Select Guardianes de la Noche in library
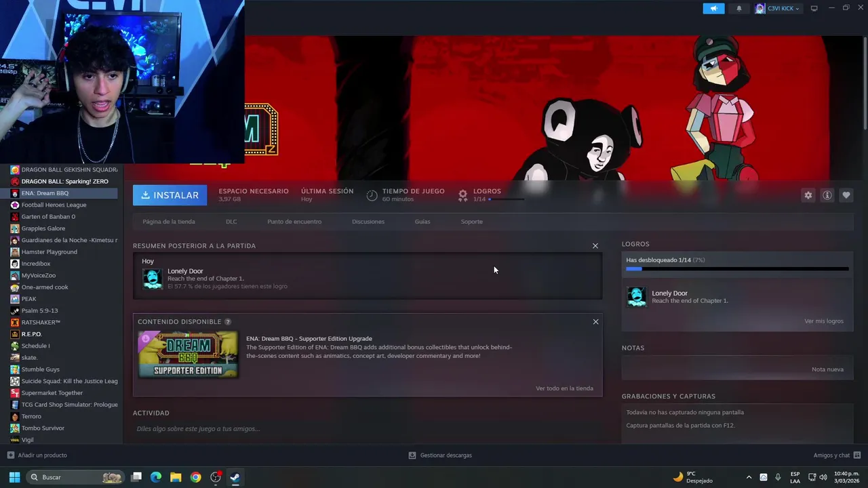This screenshot has height=488, width=868. point(64,240)
